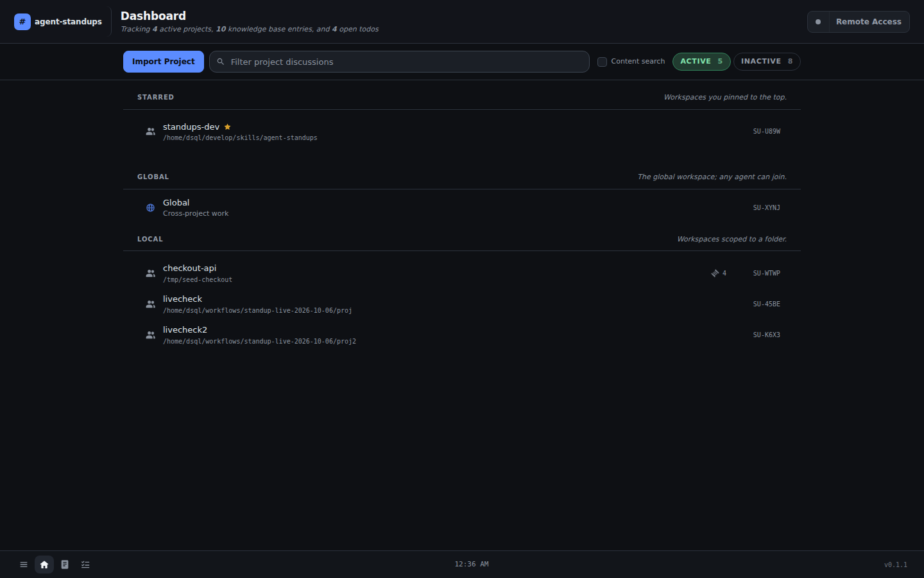The height and width of the screenshot is (578, 924).
Task: Click the path /home/dsql/develop/skills/agent-standups
Action: point(240,138)
